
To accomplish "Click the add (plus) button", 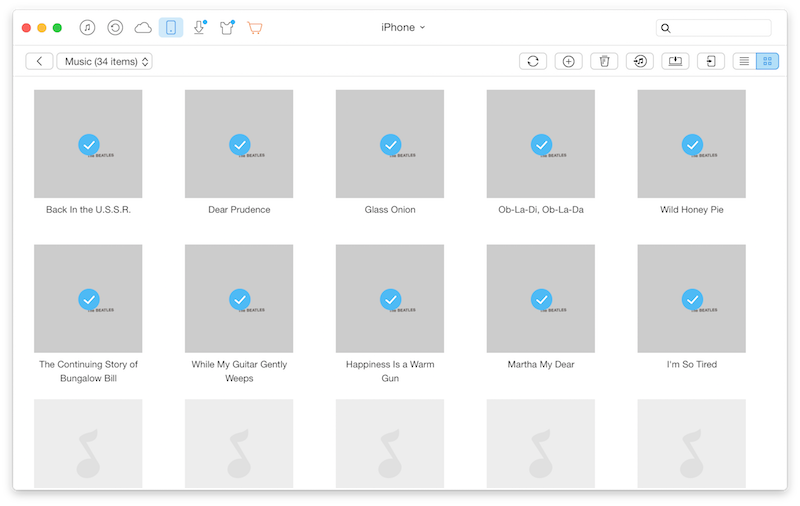I will [x=568, y=61].
